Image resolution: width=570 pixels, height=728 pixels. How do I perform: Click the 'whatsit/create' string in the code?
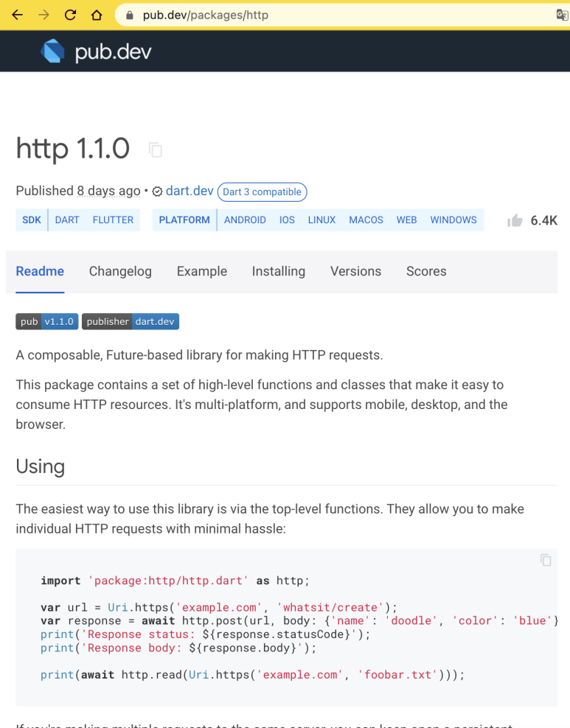coord(330,608)
